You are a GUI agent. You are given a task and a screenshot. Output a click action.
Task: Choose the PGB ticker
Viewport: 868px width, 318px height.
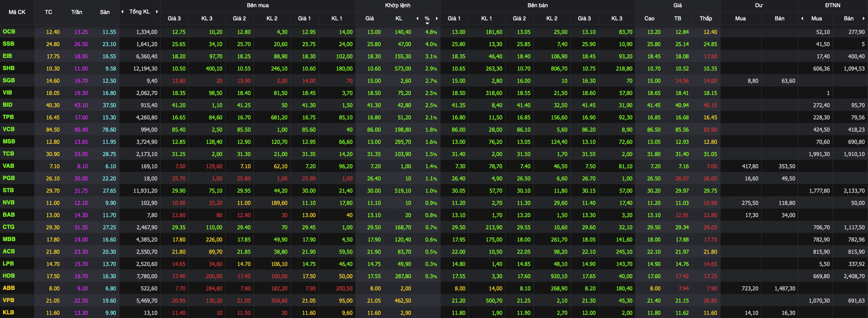click(x=9, y=178)
